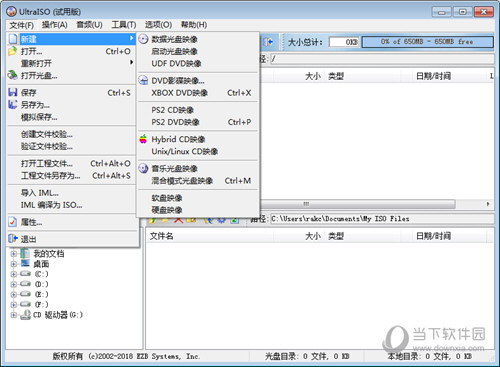Screen dimensions: 500x367
Task: Open the 操作(A) menu
Action: coord(55,25)
